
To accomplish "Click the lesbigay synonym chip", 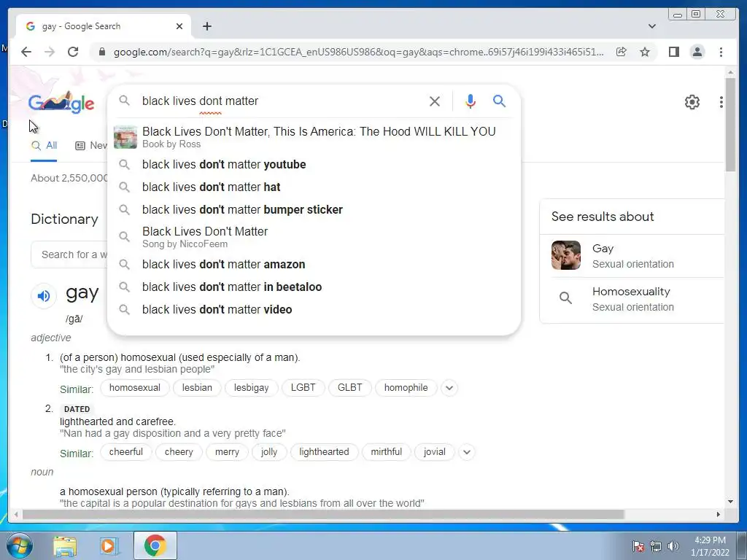I will [x=252, y=388].
